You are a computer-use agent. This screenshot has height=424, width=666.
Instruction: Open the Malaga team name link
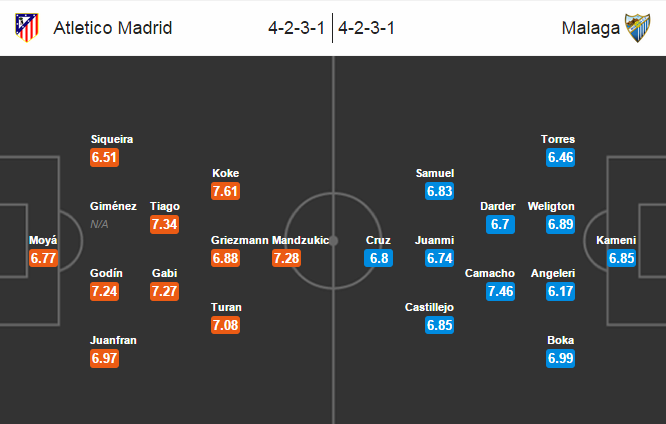tap(591, 28)
